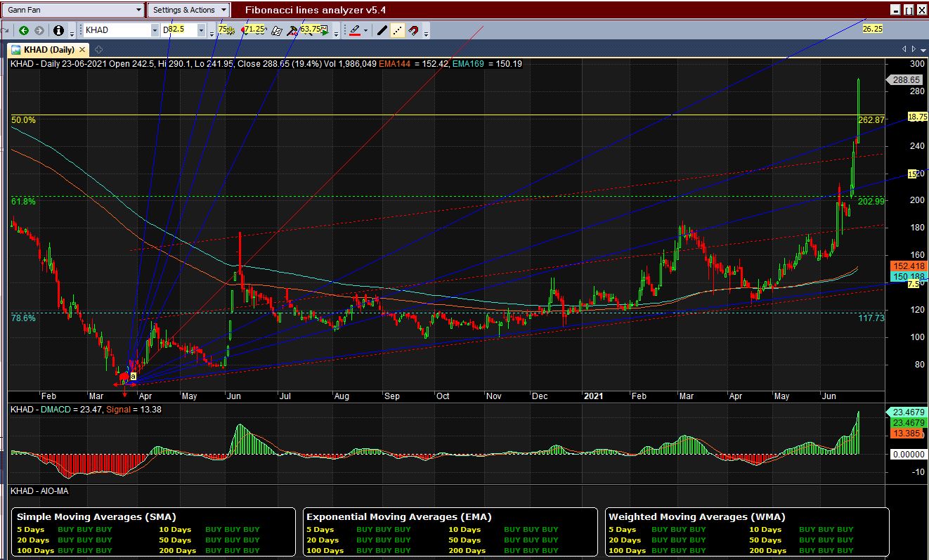Click the KHAD - AIO-MA pane title

click(x=39, y=491)
